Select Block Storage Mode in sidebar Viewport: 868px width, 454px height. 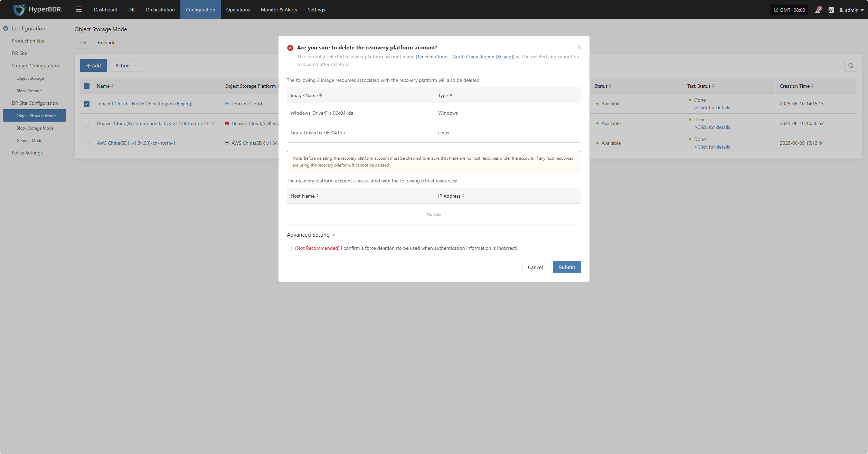pyautogui.click(x=35, y=128)
